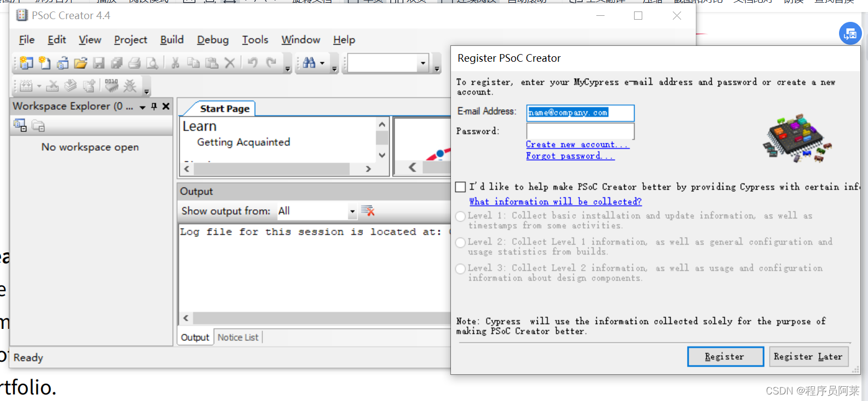Click the Copy icon in toolbar
868x401 pixels.
193,63
